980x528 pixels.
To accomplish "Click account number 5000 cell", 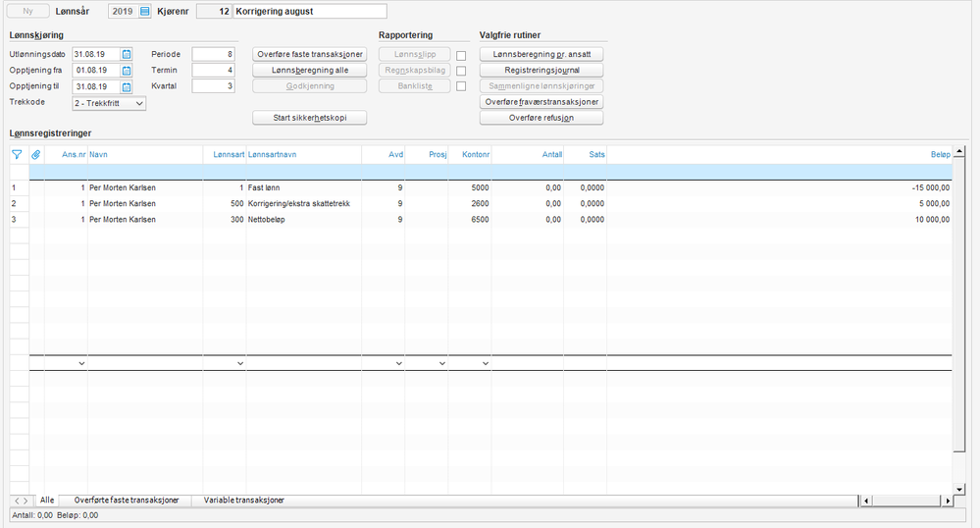I will (470, 187).
